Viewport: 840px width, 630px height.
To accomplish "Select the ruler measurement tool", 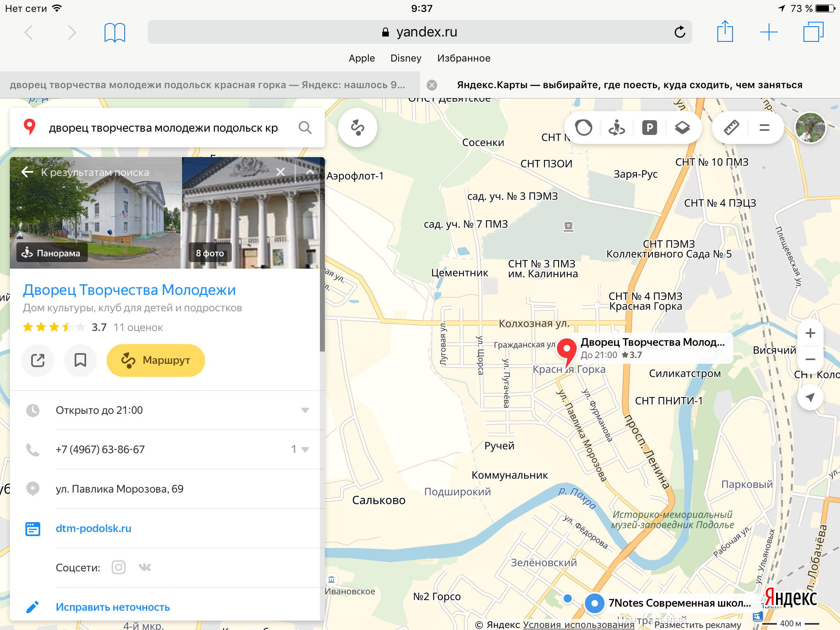I will 731,128.
